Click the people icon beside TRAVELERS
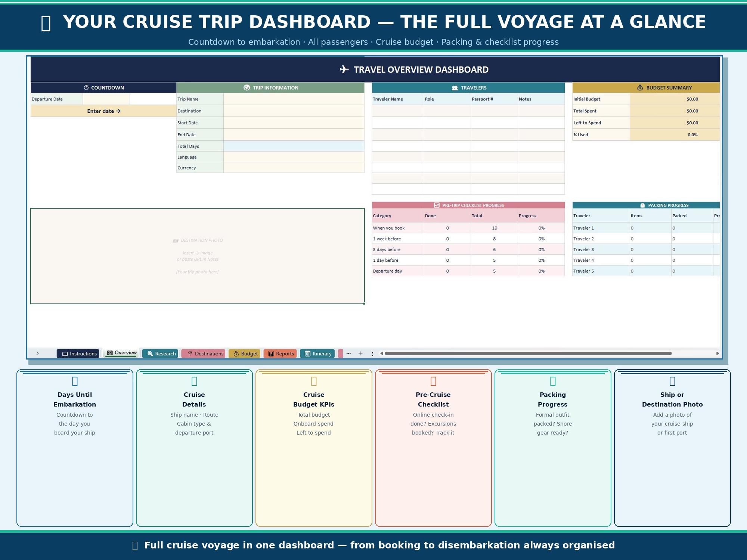This screenshot has width=747, height=560. coord(455,88)
